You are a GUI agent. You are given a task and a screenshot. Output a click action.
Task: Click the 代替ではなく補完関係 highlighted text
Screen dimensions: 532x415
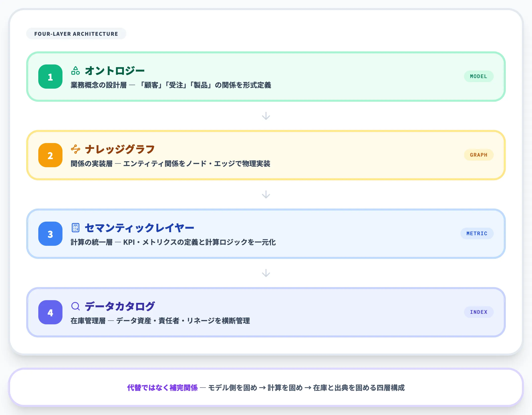coord(162,388)
